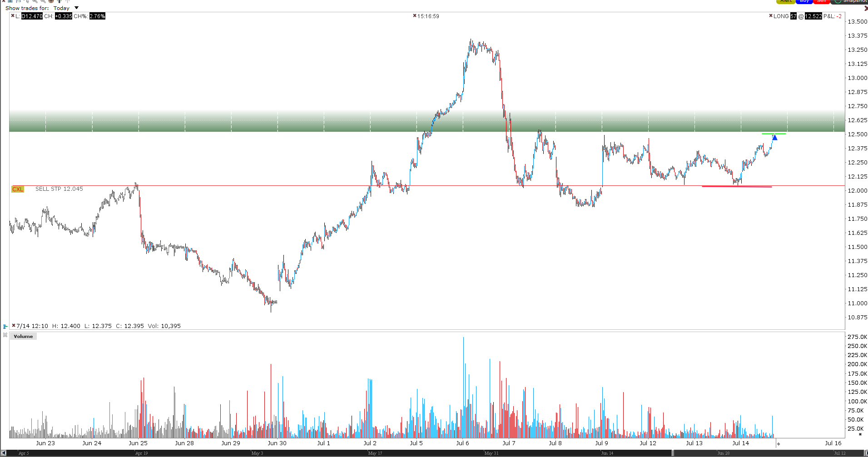Remove the Volume study panel
Viewport: 868px width, 457px height.
5,335
